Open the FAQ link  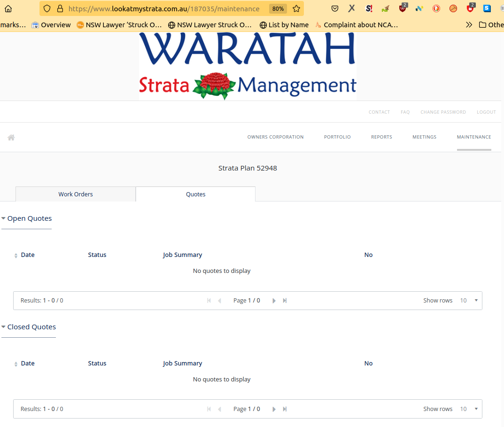pos(405,112)
